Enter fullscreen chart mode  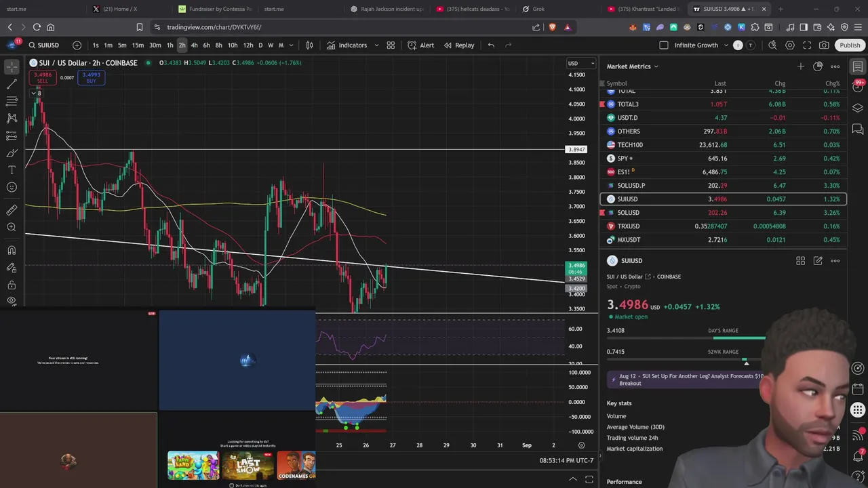pos(807,45)
